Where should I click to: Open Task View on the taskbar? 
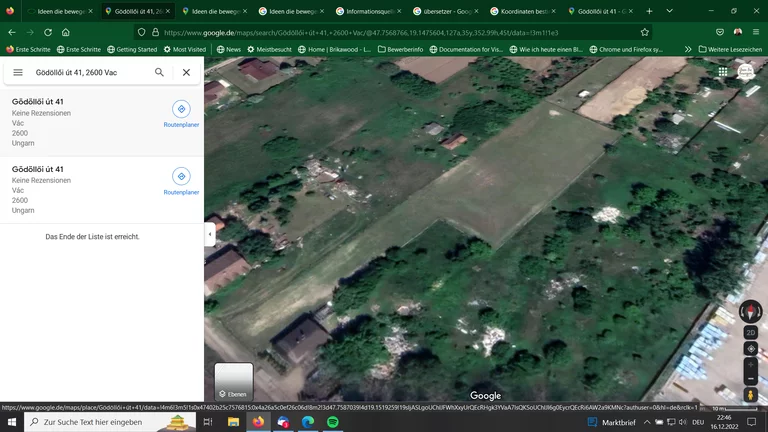point(208,422)
